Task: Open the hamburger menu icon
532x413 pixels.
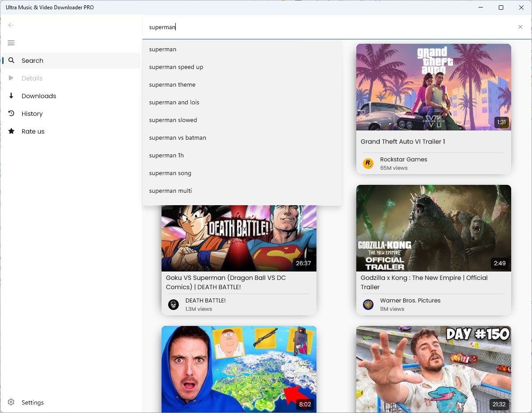Action: click(x=11, y=43)
